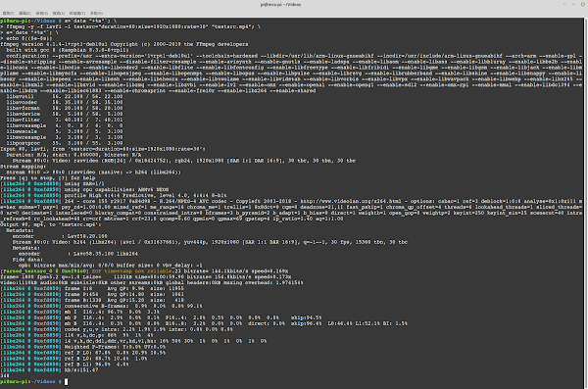Click the "using cpu capabilities: ARMv6 NEON" line
The height and width of the screenshot is (389, 588).
click(84, 189)
